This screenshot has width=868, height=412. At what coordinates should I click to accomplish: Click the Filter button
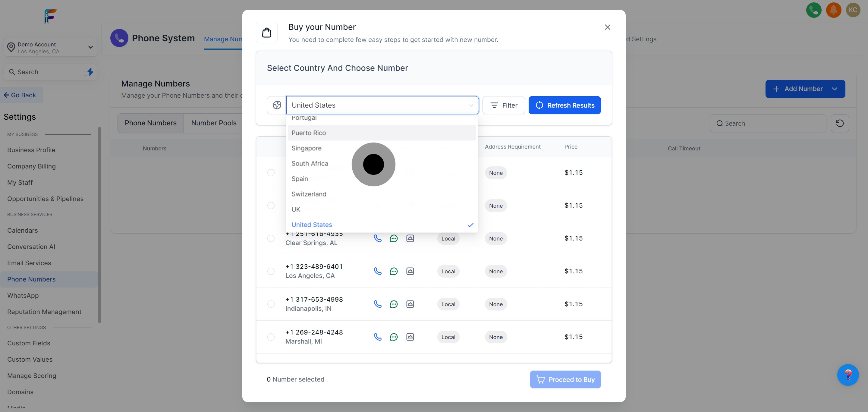tap(503, 105)
